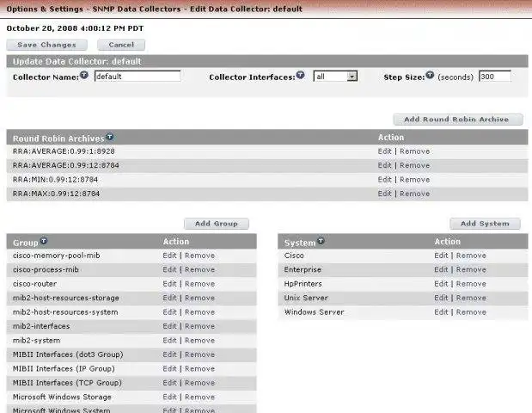The height and width of the screenshot is (413, 532).
Task: Remove the mib2-host-resources-storage group
Action: tap(200, 298)
